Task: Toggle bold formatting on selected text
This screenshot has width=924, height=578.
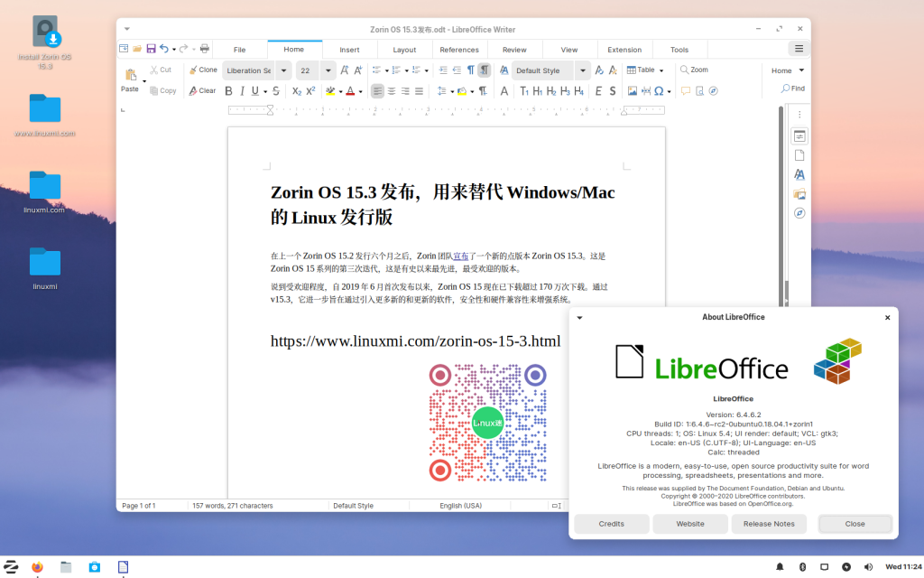Action: (x=227, y=91)
